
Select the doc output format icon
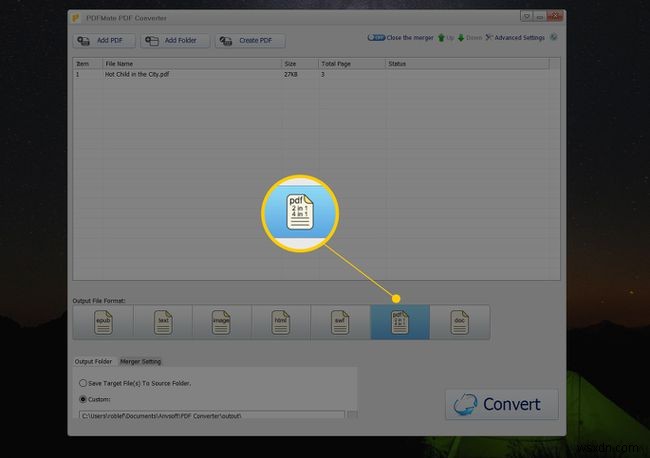click(x=459, y=322)
